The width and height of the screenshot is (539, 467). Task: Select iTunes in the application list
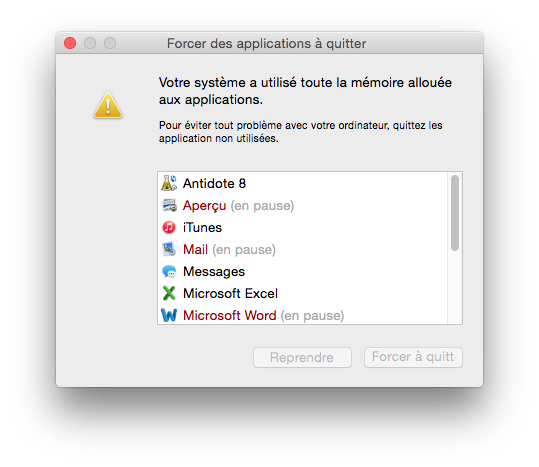tap(302, 227)
